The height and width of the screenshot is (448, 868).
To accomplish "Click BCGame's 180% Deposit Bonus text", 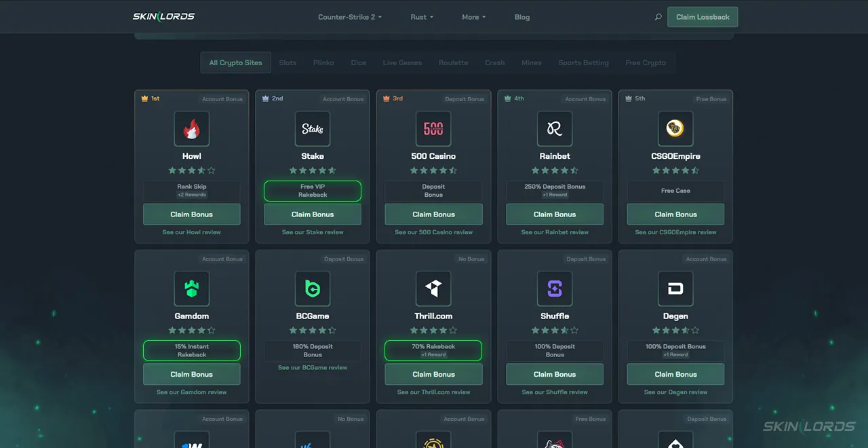I will pos(313,350).
